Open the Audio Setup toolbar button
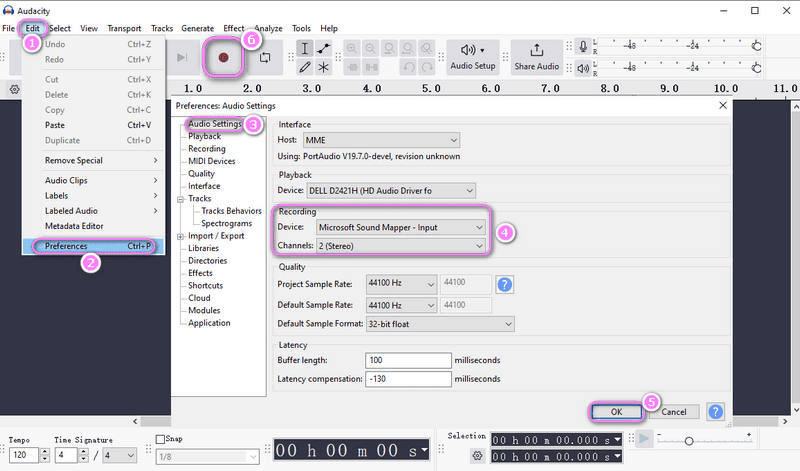Screen dimensions: 800x471 (472, 58)
